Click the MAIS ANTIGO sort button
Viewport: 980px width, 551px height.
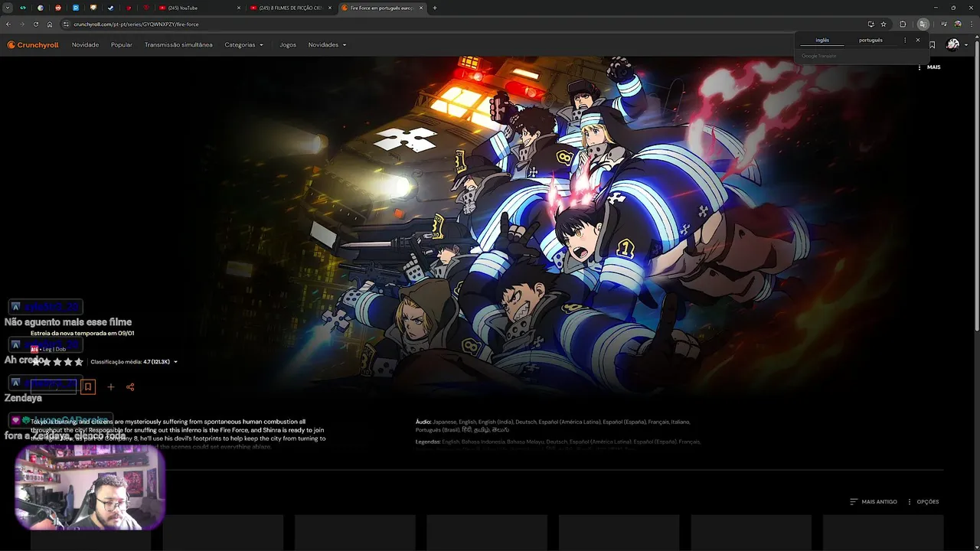874,502
